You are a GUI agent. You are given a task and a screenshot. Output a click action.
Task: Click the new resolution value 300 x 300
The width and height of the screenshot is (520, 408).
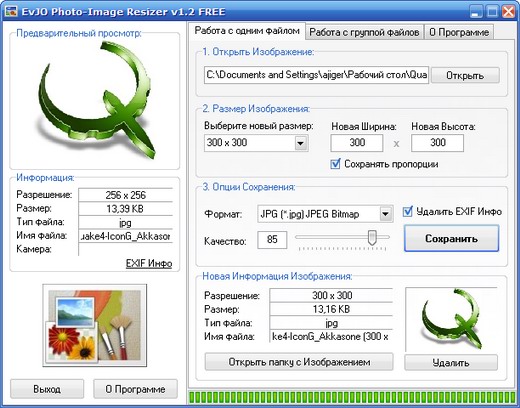[331, 295]
